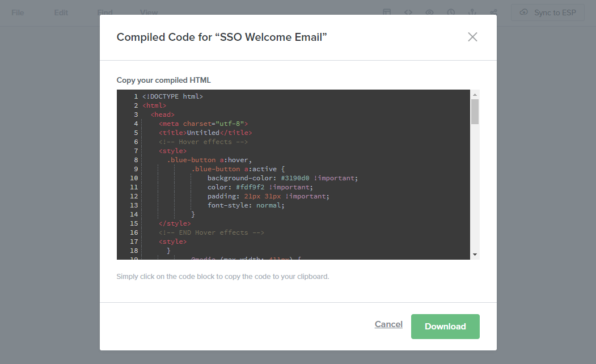Click the 'background-color: #3190d0' line
The width and height of the screenshot is (596, 364).
(282, 178)
